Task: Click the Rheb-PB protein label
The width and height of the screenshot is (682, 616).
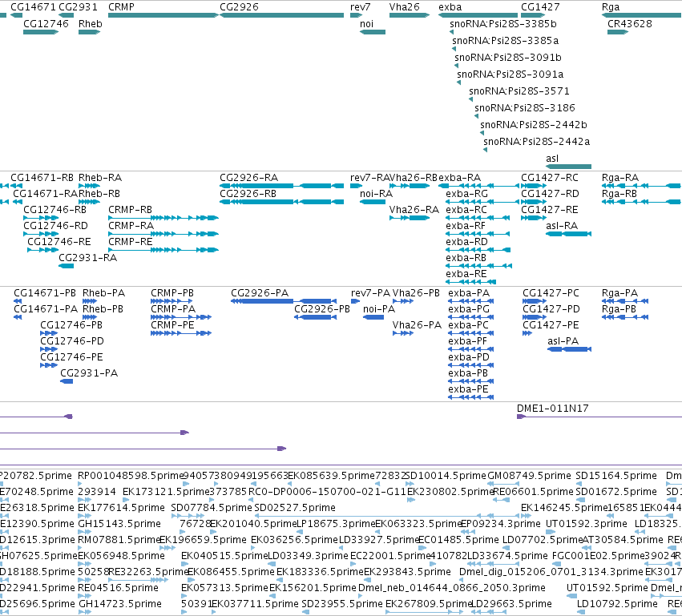Action: click(103, 309)
